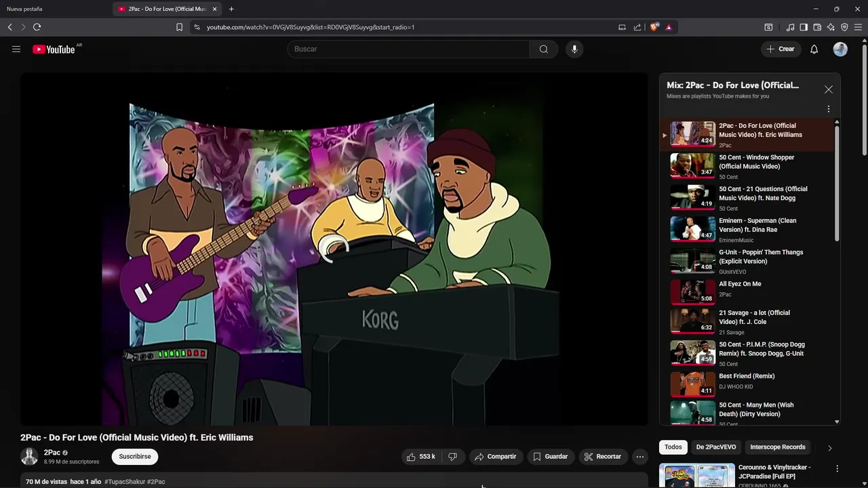Toggle the browser sidebar panel
Viewport: 868px width, 488px height.
click(804, 27)
